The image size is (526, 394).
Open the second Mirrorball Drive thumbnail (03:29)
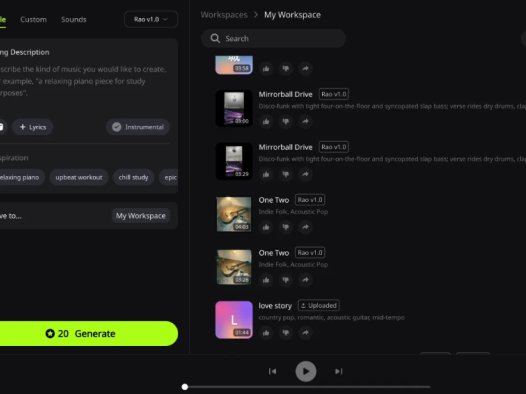click(234, 161)
